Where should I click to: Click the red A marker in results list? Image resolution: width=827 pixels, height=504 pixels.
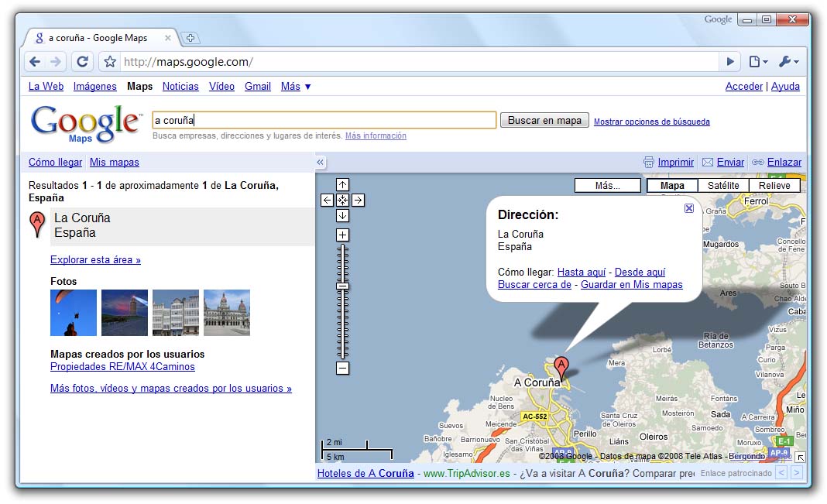(37, 224)
